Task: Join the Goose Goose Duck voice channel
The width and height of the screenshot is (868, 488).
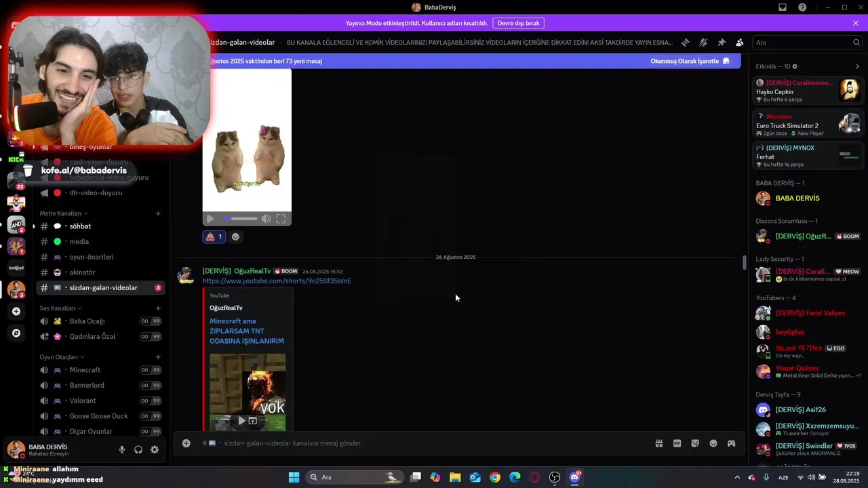Action: coord(100,416)
